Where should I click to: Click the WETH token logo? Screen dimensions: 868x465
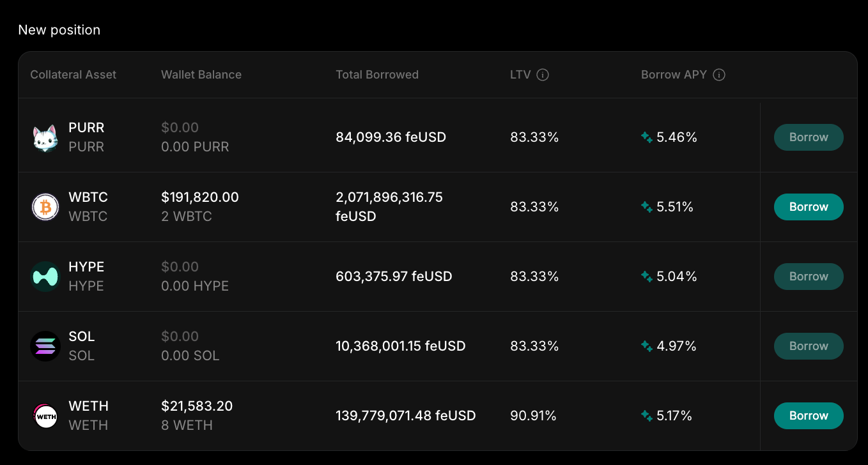(x=45, y=415)
